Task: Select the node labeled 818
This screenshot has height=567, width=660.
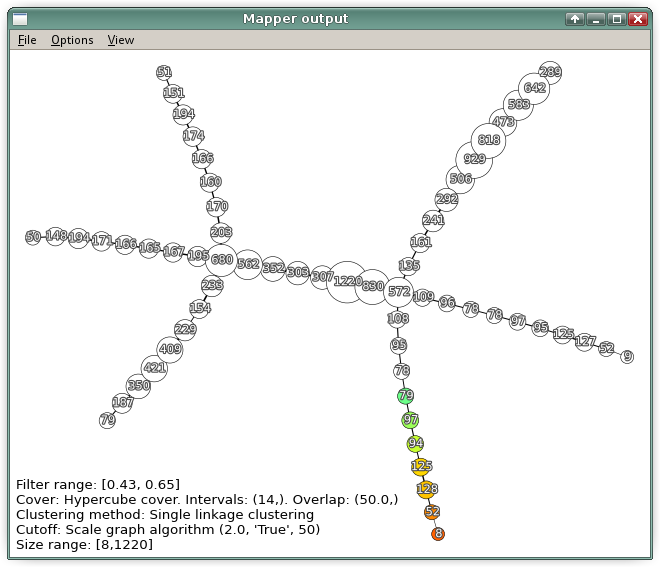Action: [488, 140]
